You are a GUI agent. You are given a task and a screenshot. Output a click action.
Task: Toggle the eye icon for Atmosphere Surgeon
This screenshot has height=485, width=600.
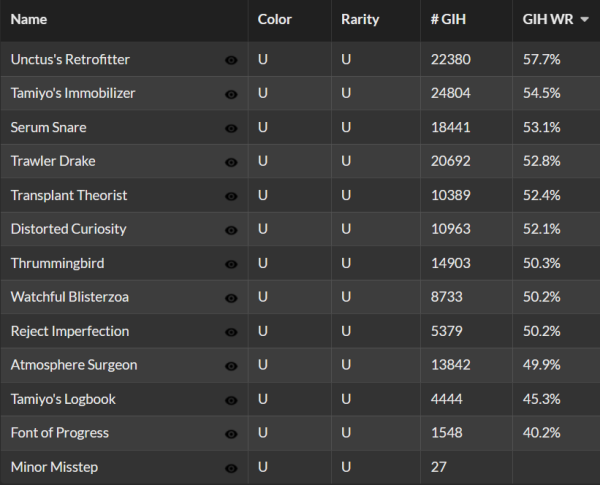coord(231,366)
